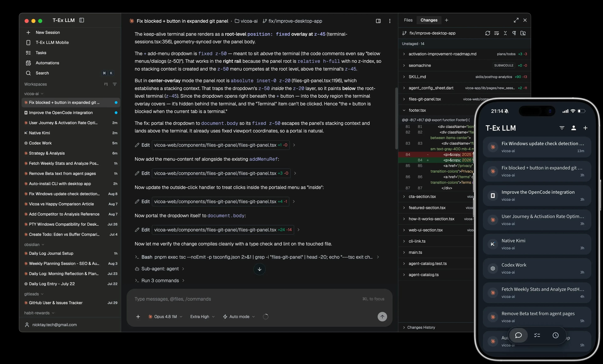603x364 pixels.
Task: Start a New Session
Action: tap(48, 32)
